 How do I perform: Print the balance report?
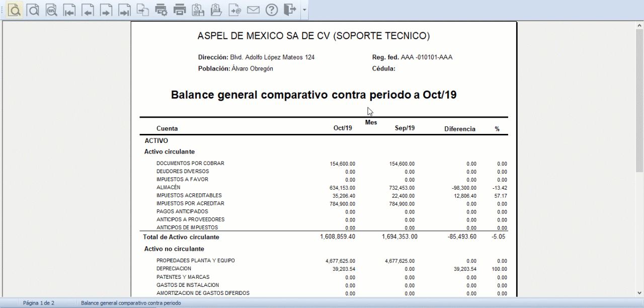179,10
